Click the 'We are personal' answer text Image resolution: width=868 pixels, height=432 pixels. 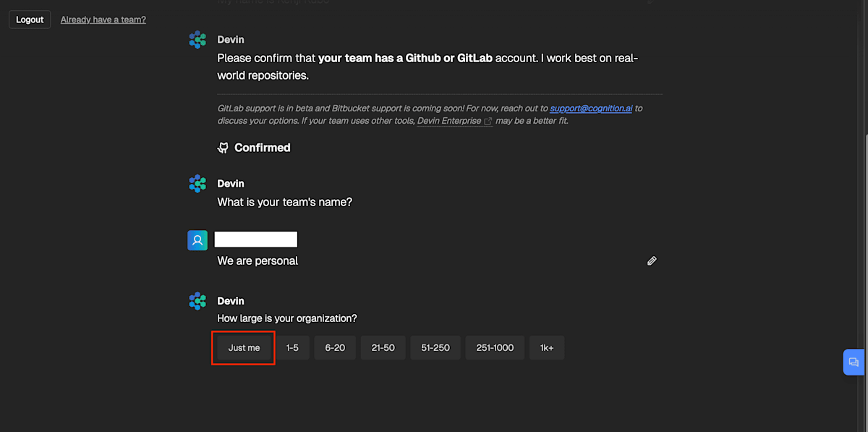pos(258,261)
